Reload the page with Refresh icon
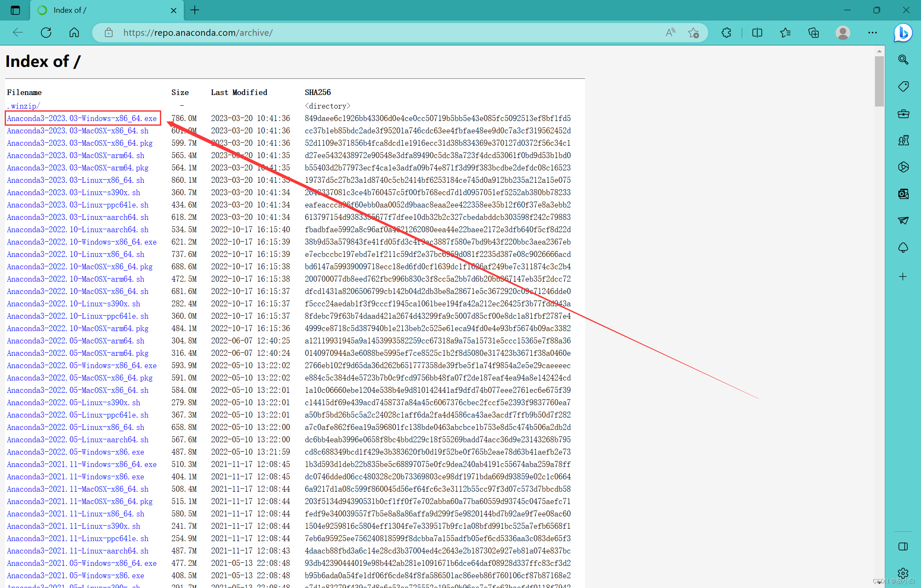 (46, 33)
